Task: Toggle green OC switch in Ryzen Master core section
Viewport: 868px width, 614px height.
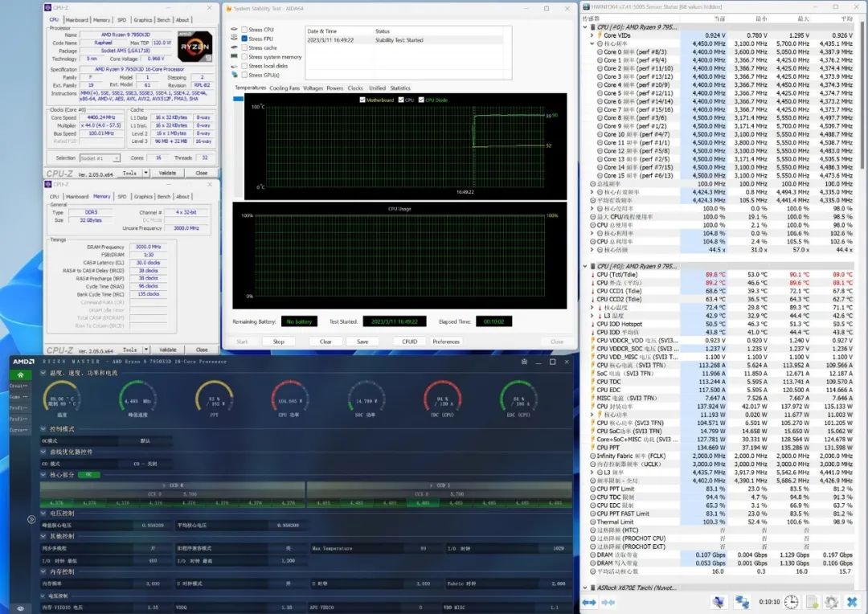Action: [x=88, y=474]
